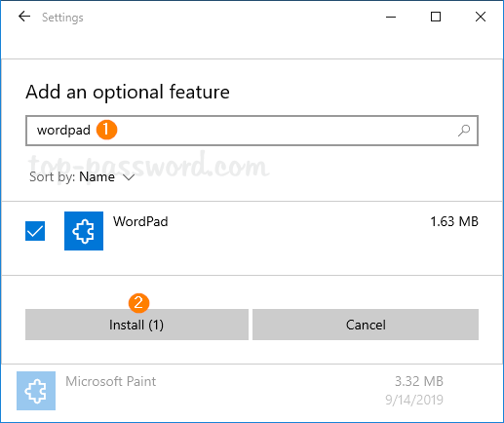The image size is (504, 423).
Task: Click orange step 1 badge
Action: point(106,130)
